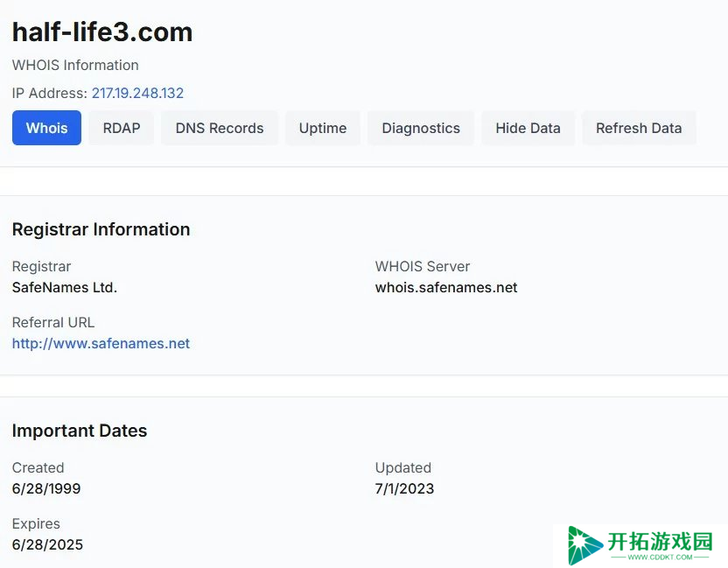Select the Whois tab

coord(46,128)
